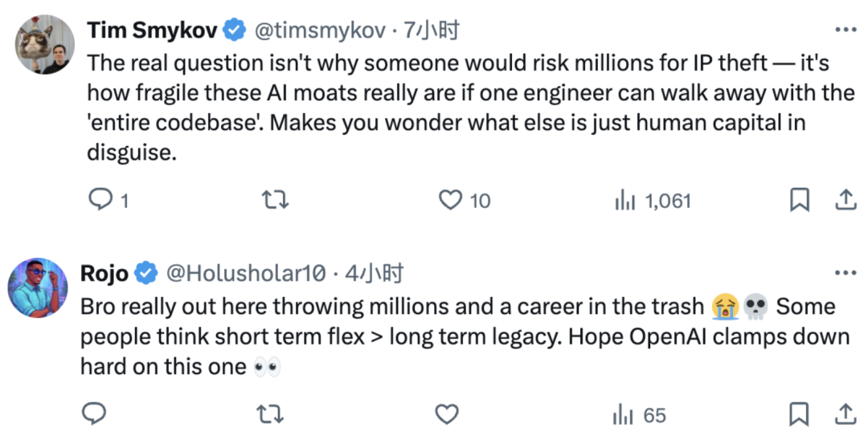Open Rojo's tweet via its timestamp
Image resolution: width=868 pixels, height=436 pixels.
(x=375, y=274)
